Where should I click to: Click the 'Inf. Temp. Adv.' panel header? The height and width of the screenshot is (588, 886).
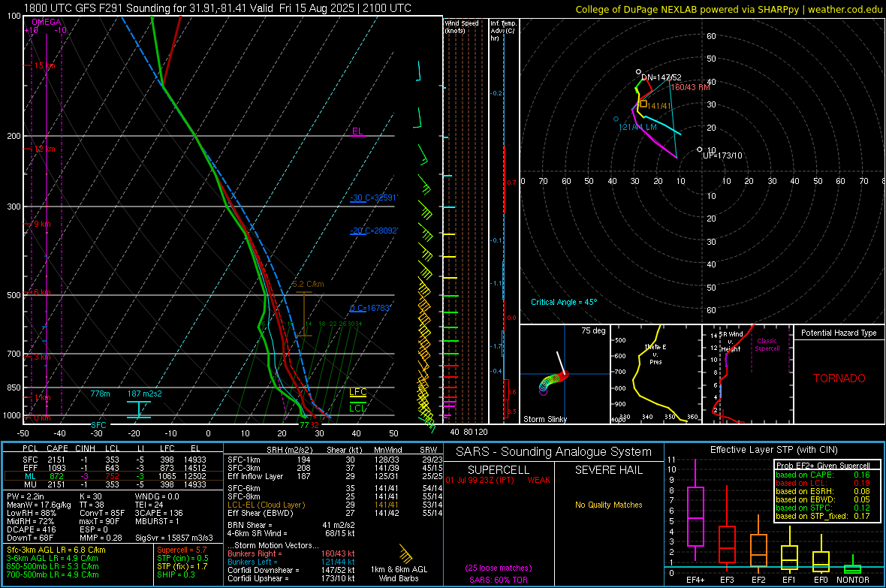pyautogui.click(x=503, y=31)
